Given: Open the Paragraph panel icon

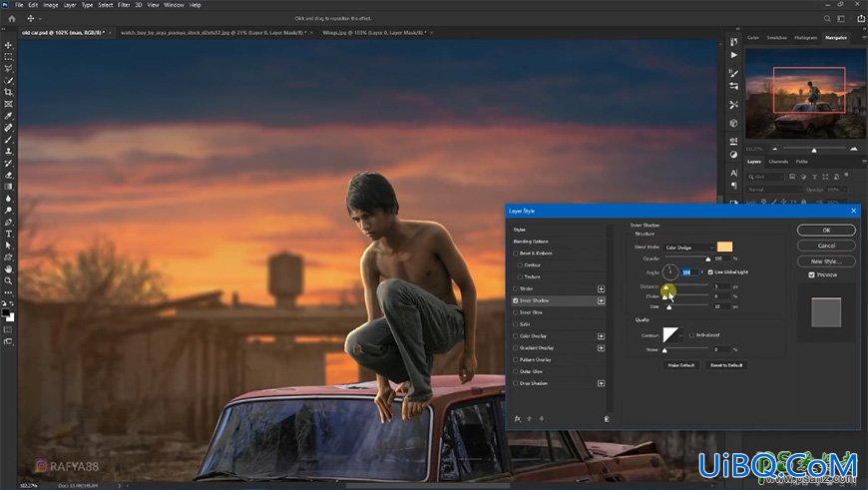Looking at the screenshot, I should [733, 186].
